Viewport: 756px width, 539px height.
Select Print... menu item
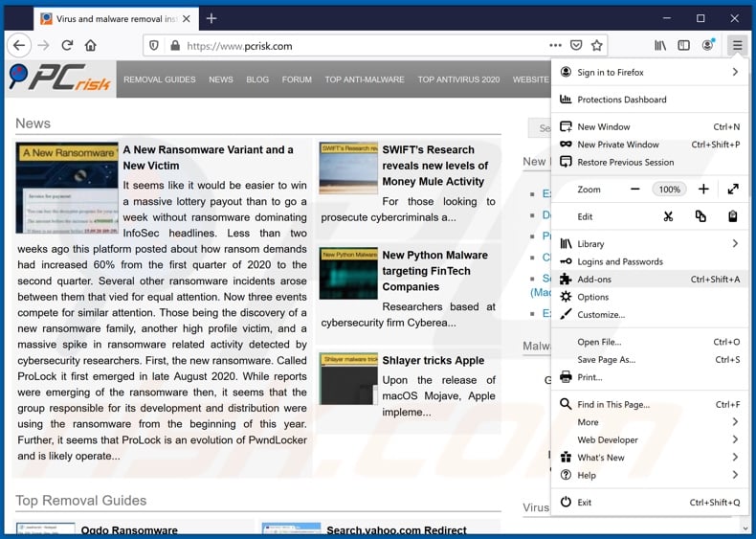[x=650, y=377]
